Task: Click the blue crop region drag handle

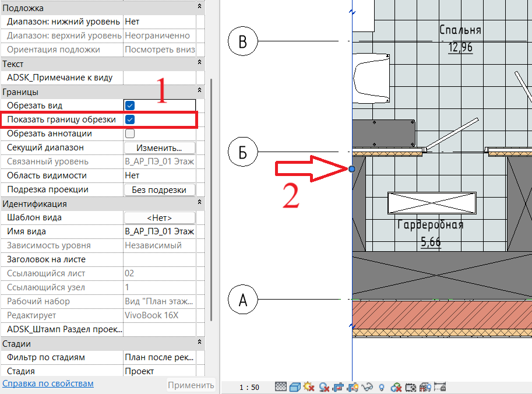Action: (x=352, y=168)
